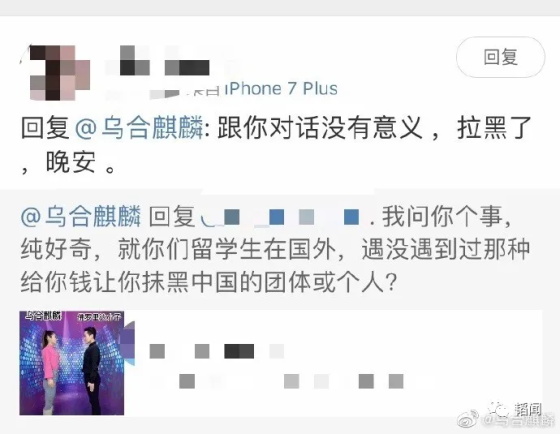560x434 pixels.
Task: Open the pixelated video card subtitle line
Action: (291, 381)
